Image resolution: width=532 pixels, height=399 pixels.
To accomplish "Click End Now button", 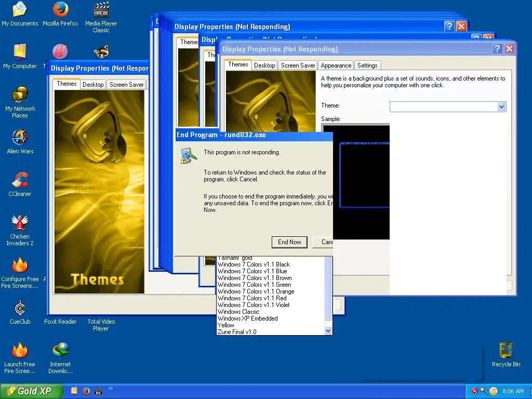I will tap(289, 242).
